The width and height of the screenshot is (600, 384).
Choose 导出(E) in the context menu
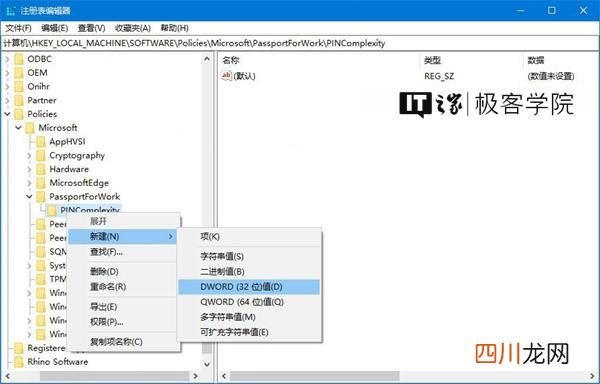pyautogui.click(x=123, y=307)
